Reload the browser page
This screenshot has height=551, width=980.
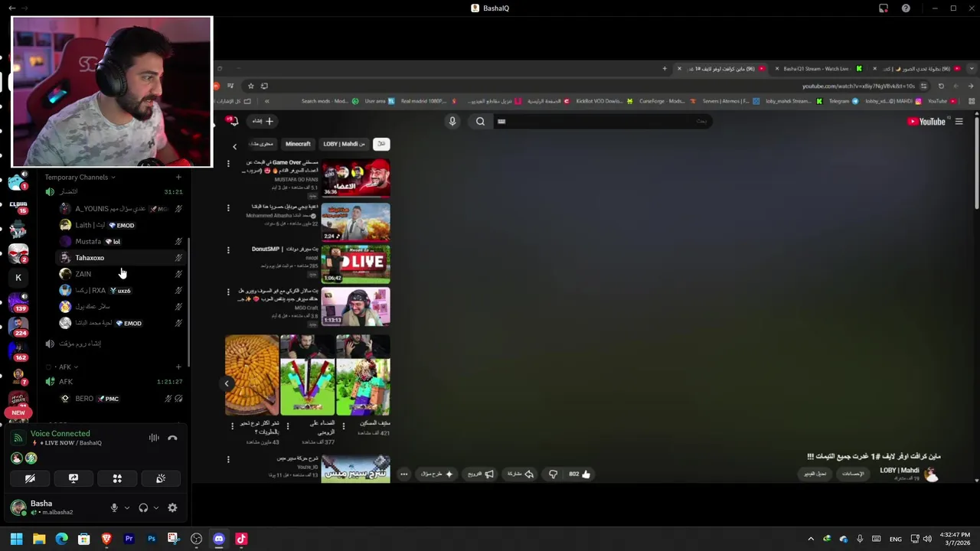[941, 86]
